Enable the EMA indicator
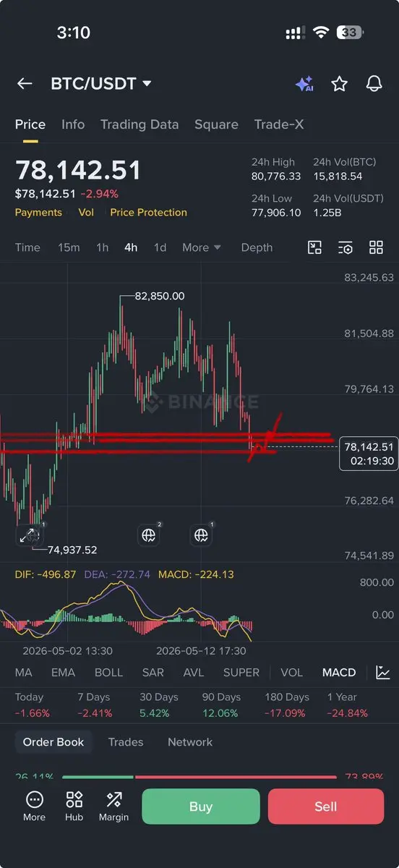The image size is (399, 868). pos(63,673)
